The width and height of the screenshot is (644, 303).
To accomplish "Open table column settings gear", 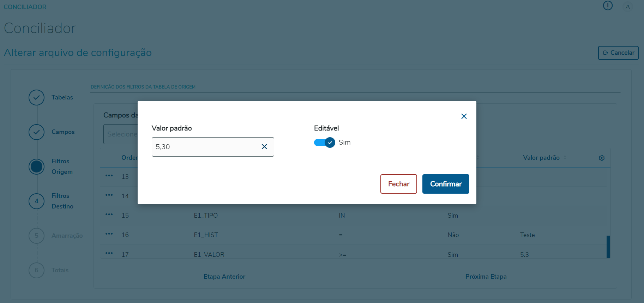I will click(x=602, y=158).
